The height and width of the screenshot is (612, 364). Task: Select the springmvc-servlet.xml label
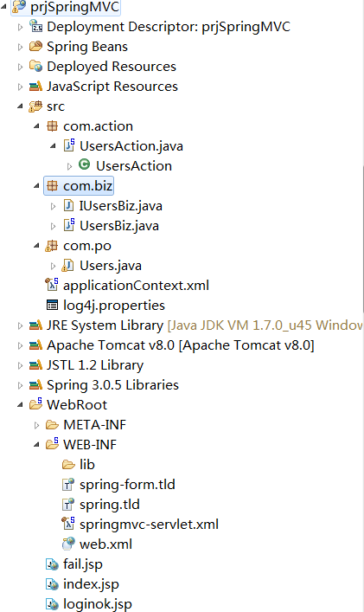(x=149, y=525)
